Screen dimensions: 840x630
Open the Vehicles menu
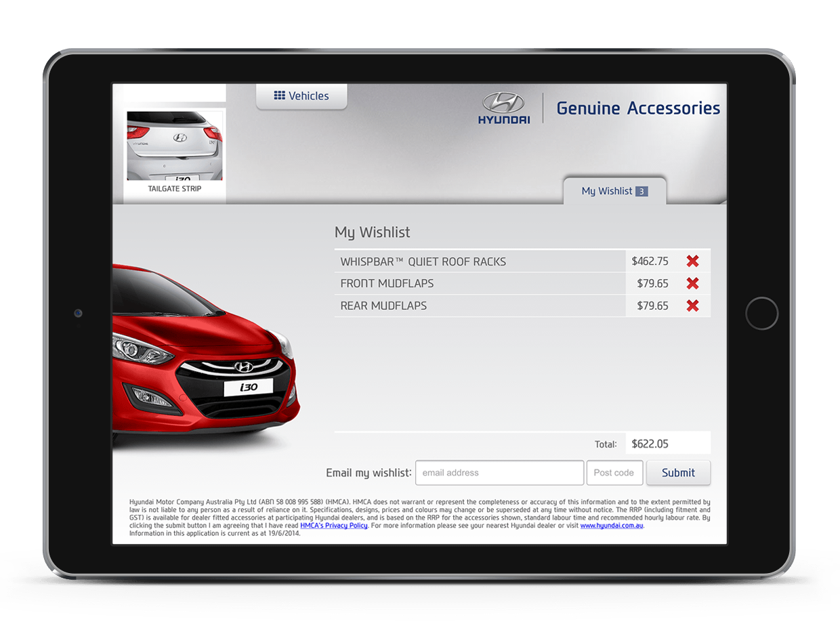[x=301, y=96]
